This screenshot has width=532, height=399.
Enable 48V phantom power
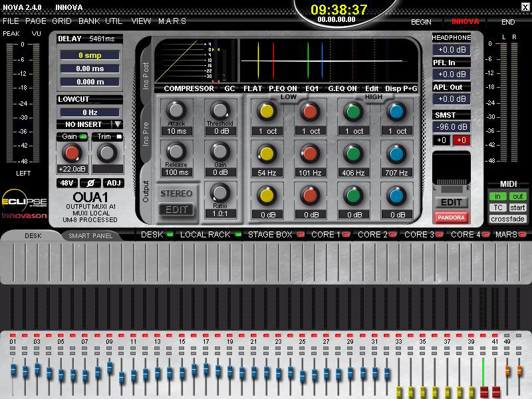[x=66, y=184]
